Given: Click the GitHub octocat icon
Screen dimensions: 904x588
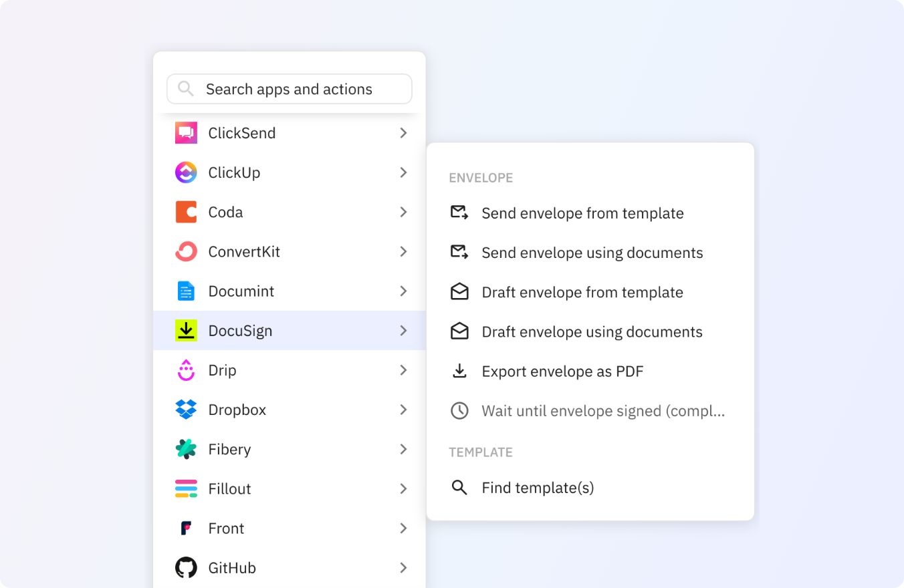Looking at the screenshot, I should pyautogui.click(x=186, y=568).
